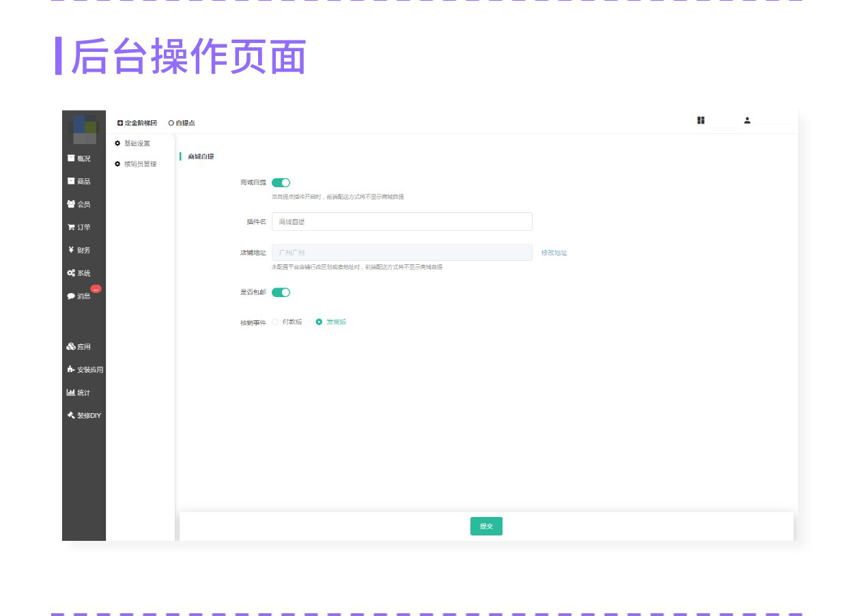Switch to 自提点 tab
The height and width of the screenshot is (616, 848).
point(182,123)
